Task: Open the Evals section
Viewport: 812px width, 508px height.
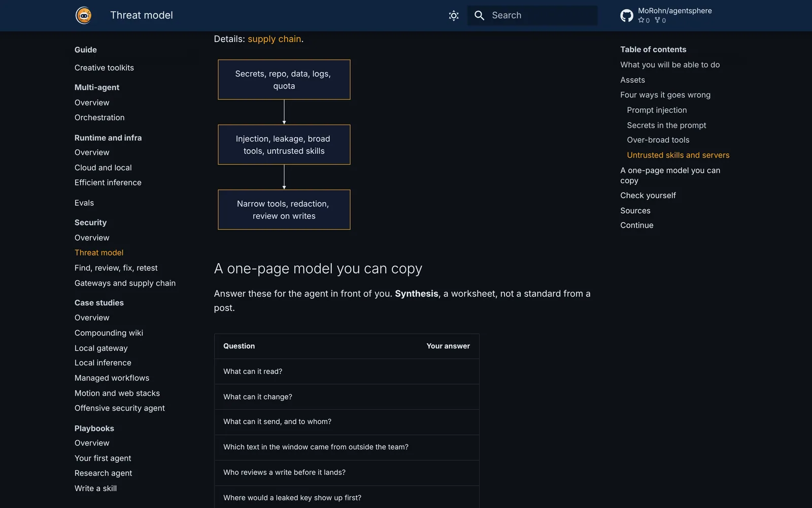Action: tap(84, 203)
